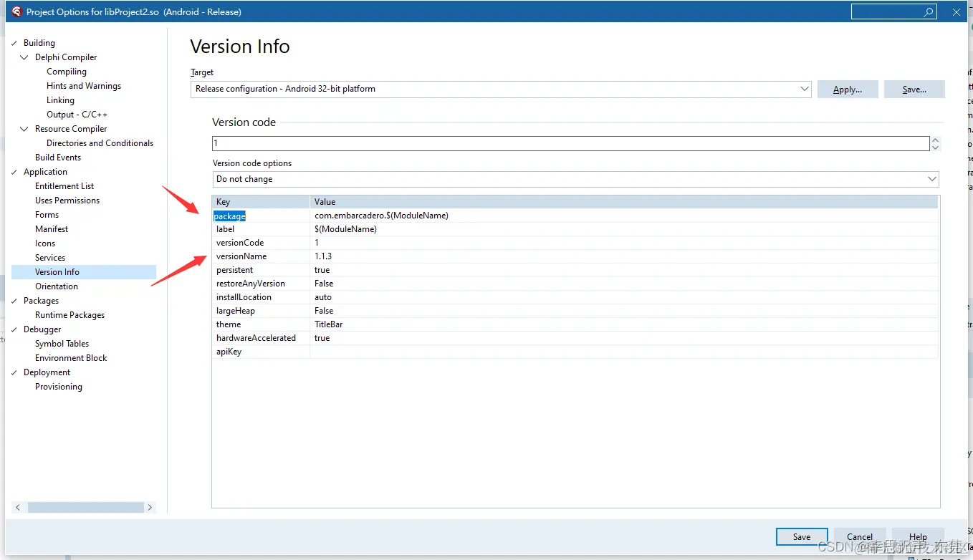The height and width of the screenshot is (560, 973).
Task: Open Uses Permissions page
Action: point(67,201)
